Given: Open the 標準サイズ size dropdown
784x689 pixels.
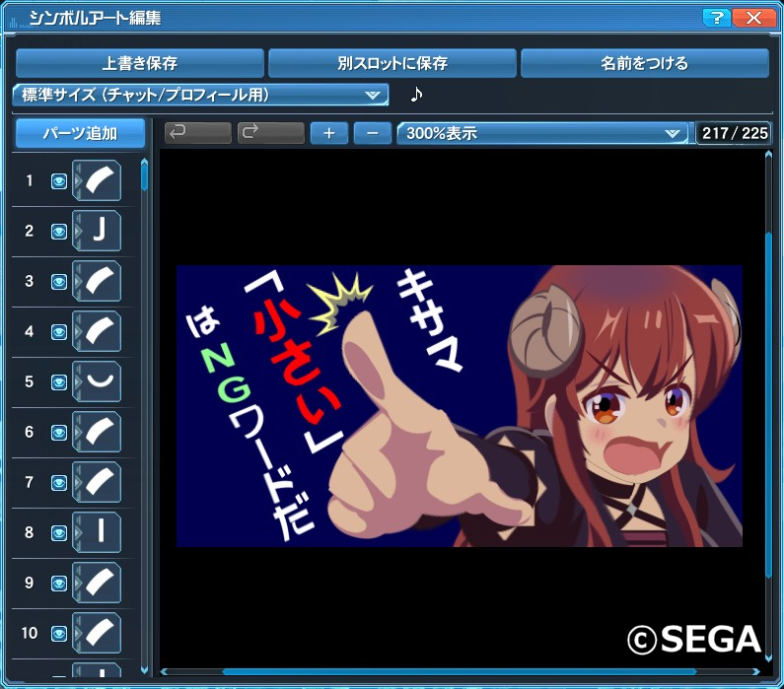Looking at the screenshot, I should click(x=200, y=95).
